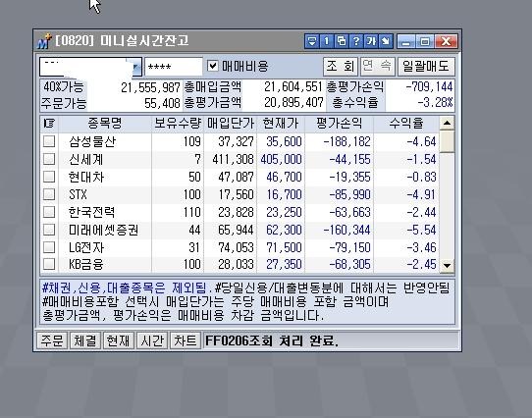Viewport: 532px width, 418px height.
Task: Click 삼성물산 profit/loss -188,182
Action: pyautogui.click(x=346, y=141)
